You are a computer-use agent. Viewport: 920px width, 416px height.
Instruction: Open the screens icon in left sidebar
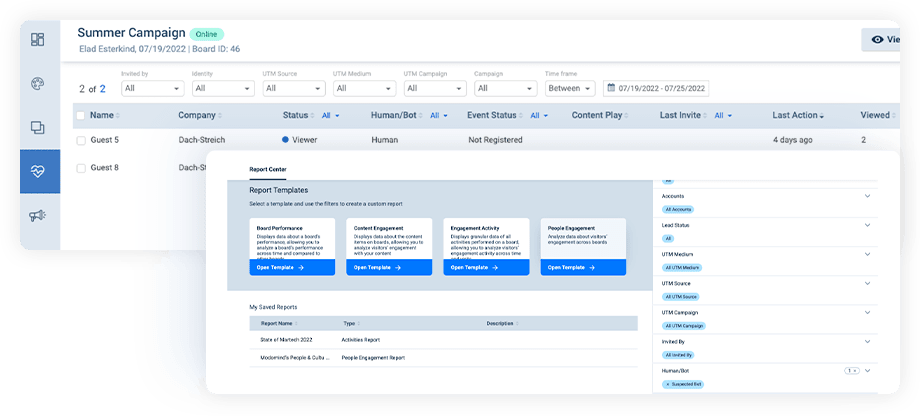click(x=38, y=128)
